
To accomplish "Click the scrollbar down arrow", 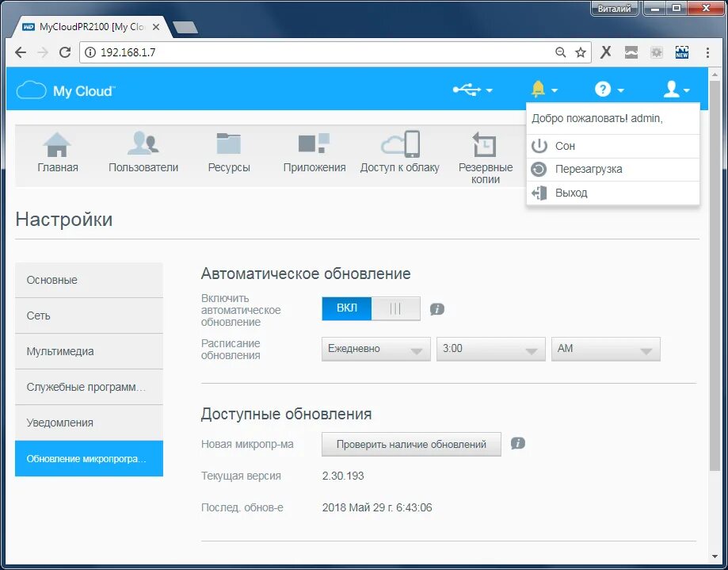I will (715, 557).
